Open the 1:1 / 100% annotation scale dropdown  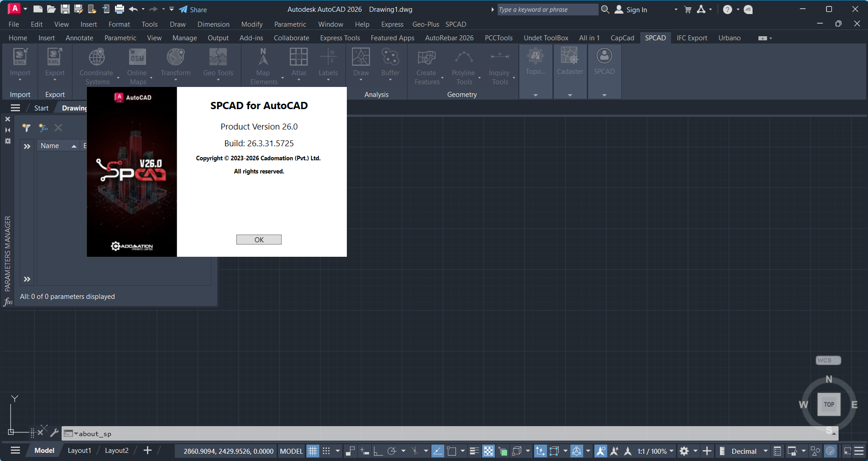(656, 451)
